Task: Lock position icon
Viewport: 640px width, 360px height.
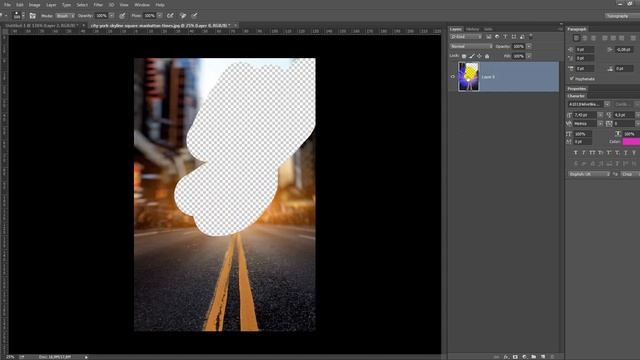Action: coord(479,56)
